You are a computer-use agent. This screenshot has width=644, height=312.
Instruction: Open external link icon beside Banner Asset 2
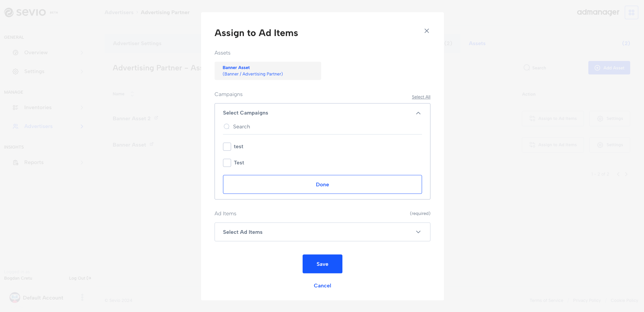[156, 118]
